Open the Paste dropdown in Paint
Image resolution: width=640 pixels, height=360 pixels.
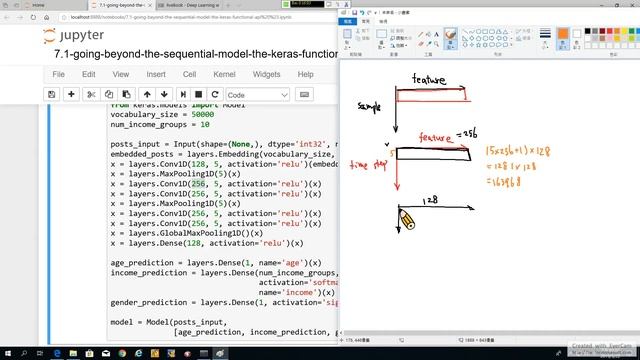click(347, 45)
